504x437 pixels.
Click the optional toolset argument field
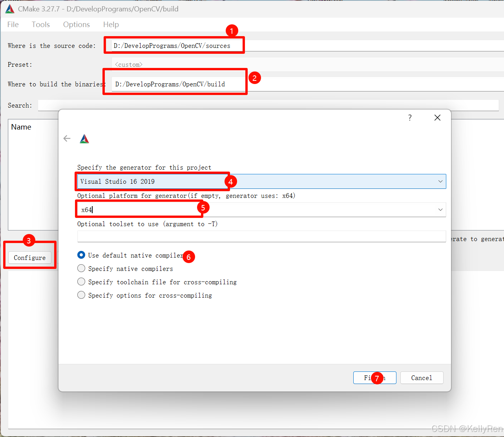click(261, 236)
